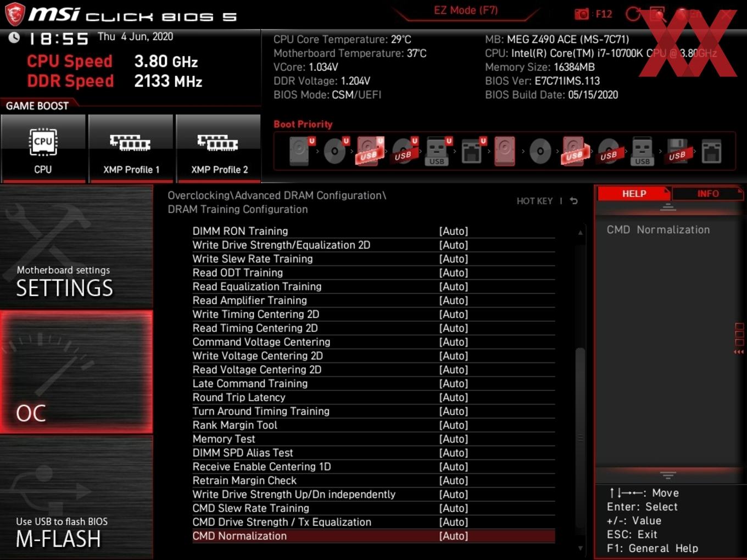The height and width of the screenshot is (560, 747).
Task: Take a screenshot with the F12 camera icon
Action: [582, 14]
